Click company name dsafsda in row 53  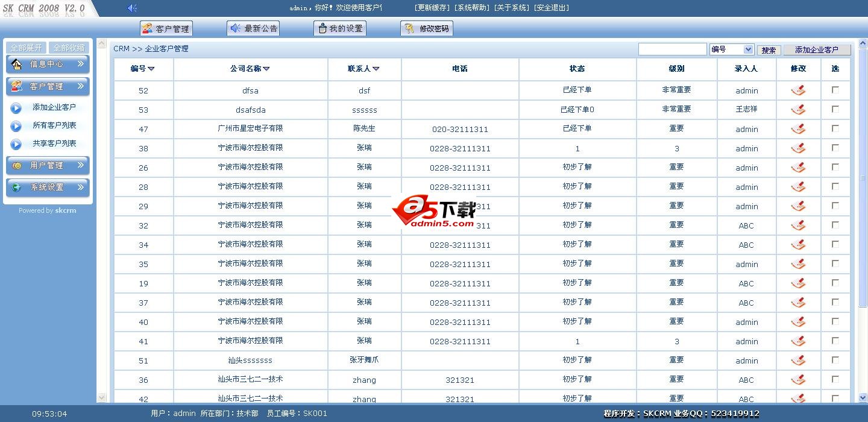coord(250,110)
